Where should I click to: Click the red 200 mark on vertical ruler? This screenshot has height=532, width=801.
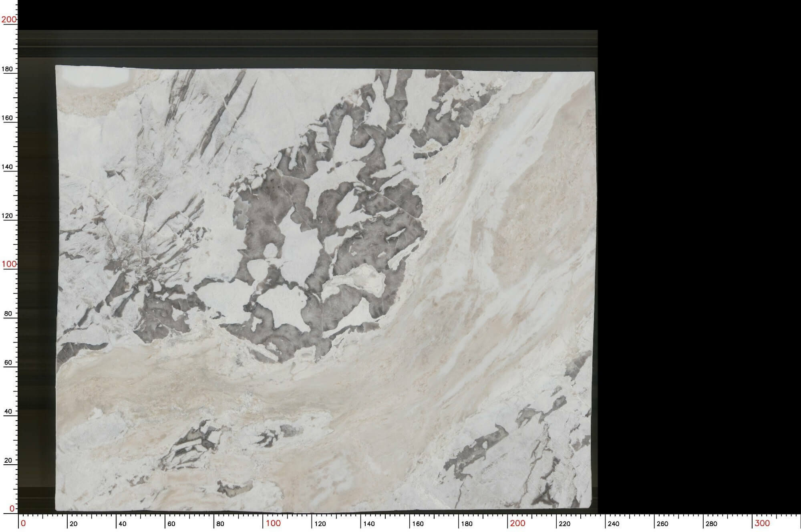pyautogui.click(x=9, y=19)
